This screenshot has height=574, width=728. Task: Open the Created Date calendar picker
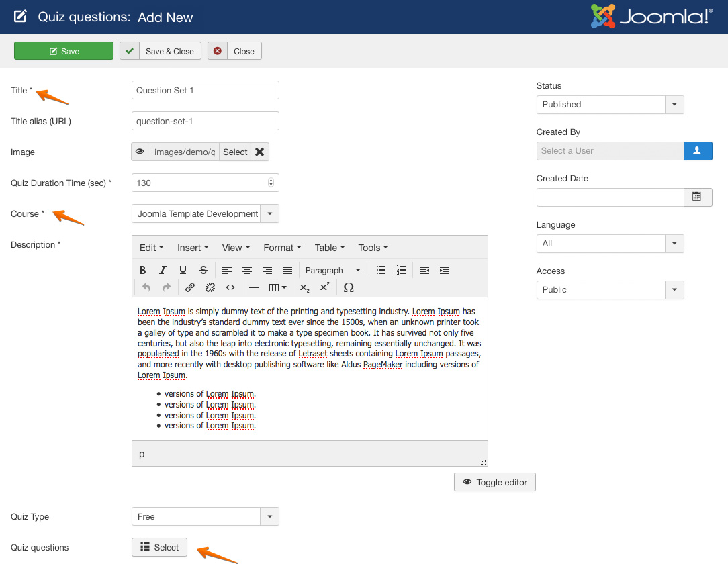tap(697, 197)
